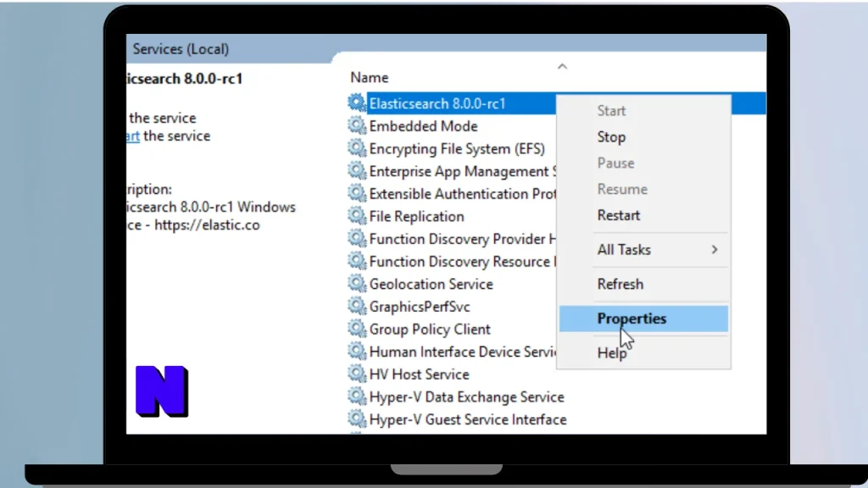Select the Embedded Mode service
The height and width of the screenshot is (488, 868).
(x=424, y=126)
